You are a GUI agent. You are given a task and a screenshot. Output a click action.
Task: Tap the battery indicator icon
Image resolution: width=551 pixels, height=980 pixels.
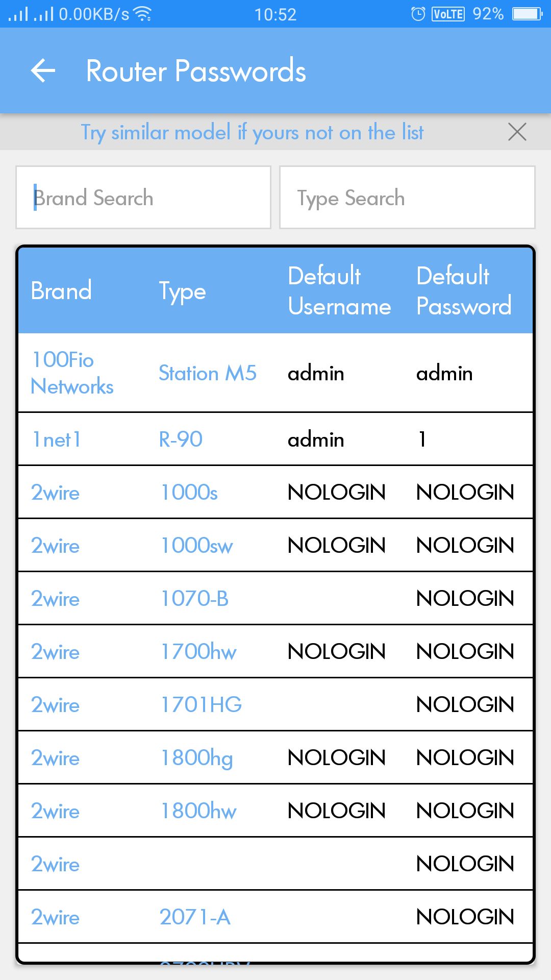coord(527,14)
